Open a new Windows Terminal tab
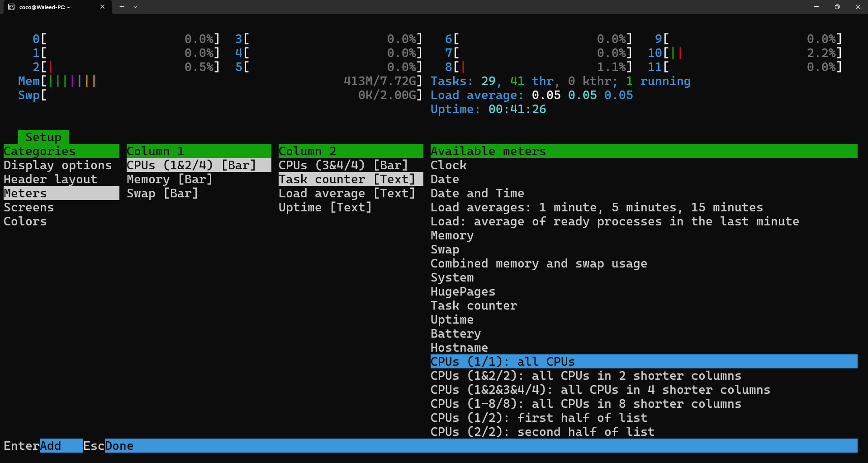This screenshot has width=868, height=463. tap(121, 7)
